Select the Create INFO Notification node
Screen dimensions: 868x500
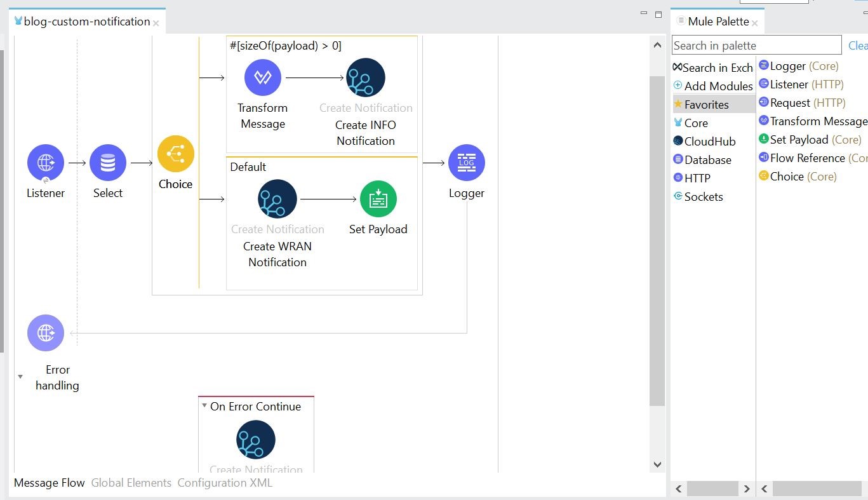coord(366,78)
